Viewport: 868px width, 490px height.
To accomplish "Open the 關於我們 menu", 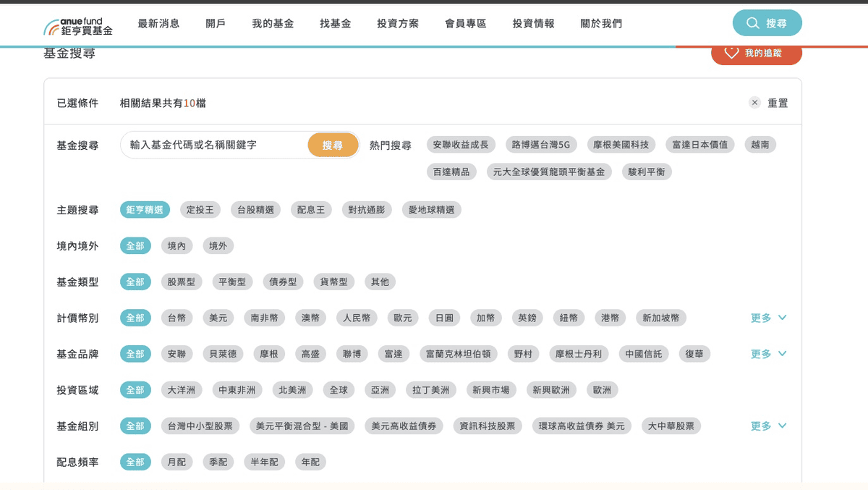I will point(601,23).
